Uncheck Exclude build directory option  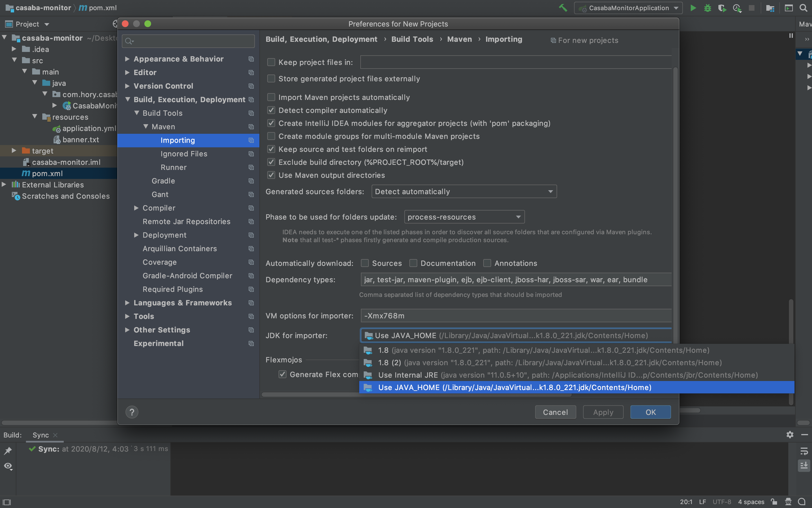pyautogui.click(x=271, y=162)
